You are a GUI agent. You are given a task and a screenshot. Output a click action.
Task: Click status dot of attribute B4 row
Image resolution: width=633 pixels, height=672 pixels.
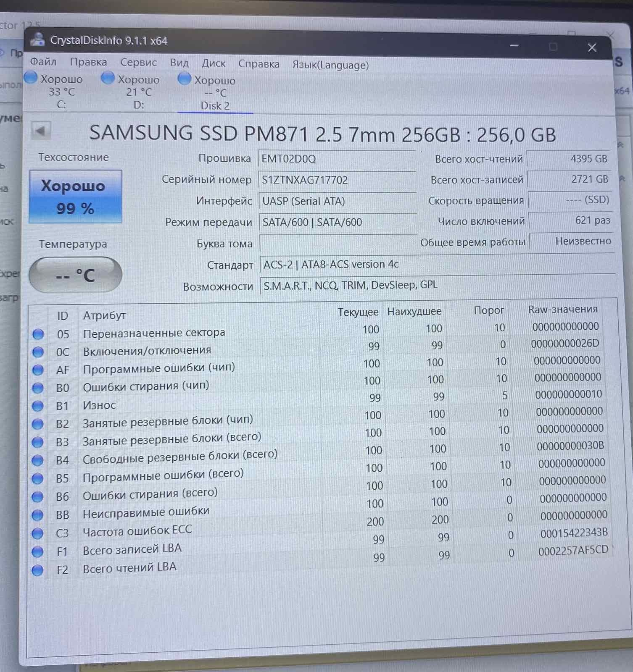[38, 461]
